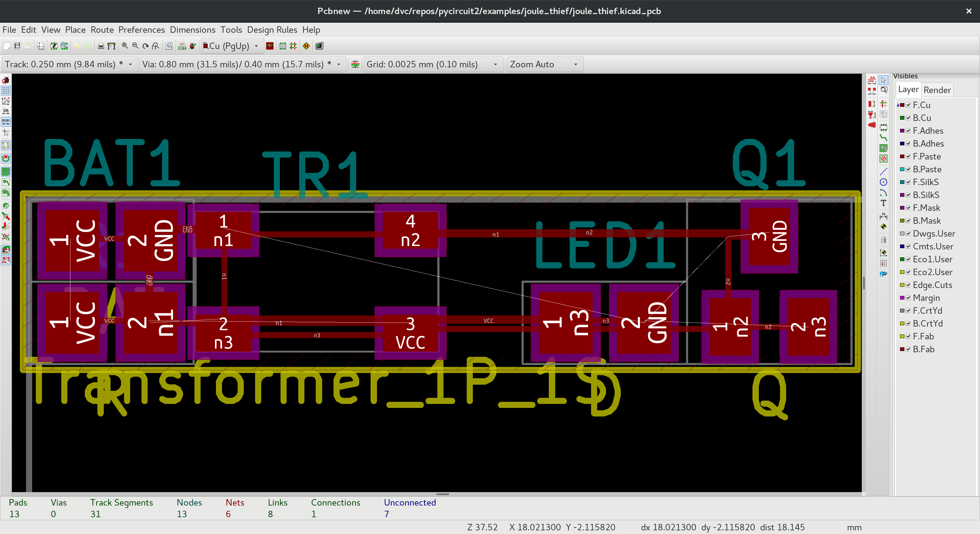The image size is (980, 534).
Task: Click the Plot icon
Action: coord(111,46)
